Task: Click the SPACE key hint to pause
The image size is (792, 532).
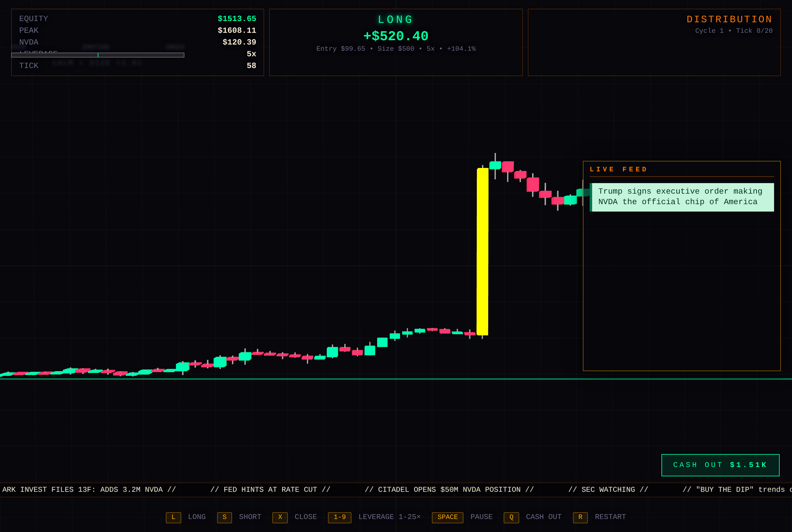Action: pos(447,517)
